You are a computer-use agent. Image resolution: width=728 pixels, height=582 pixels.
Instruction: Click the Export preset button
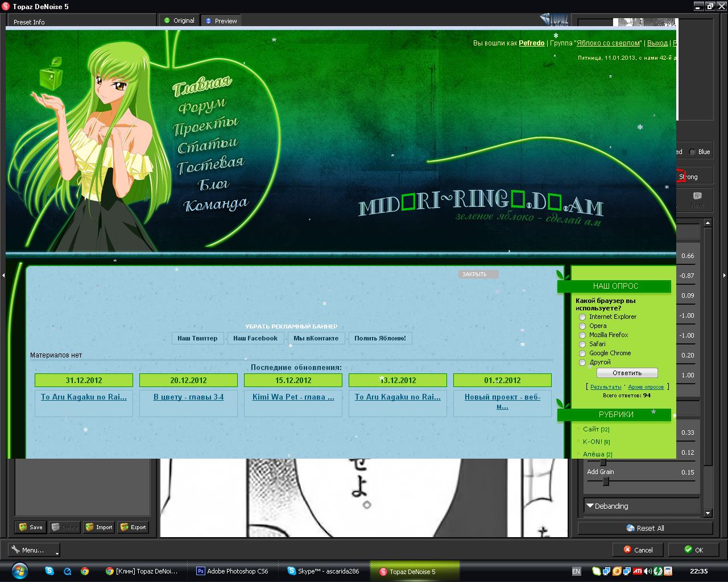(133, 527)
